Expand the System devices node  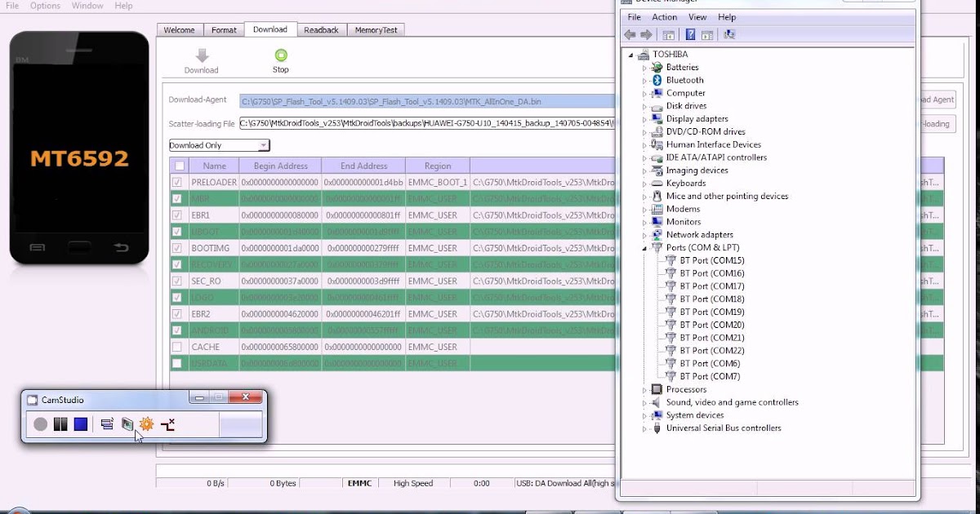click(644, 415)
